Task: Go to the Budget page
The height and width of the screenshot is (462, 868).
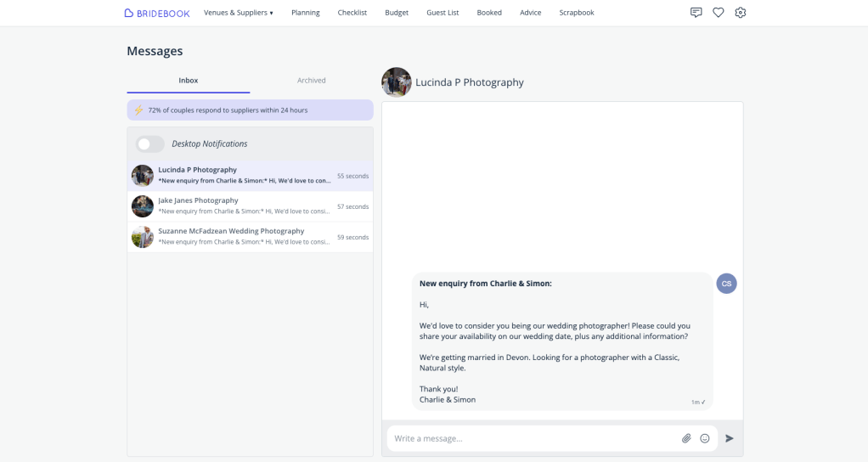Action: [x=396, y=13]
